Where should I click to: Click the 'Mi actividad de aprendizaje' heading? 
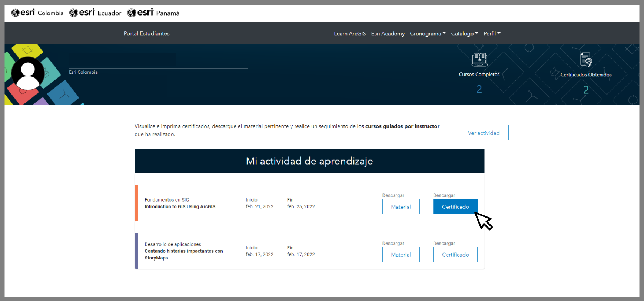point(309,161)
